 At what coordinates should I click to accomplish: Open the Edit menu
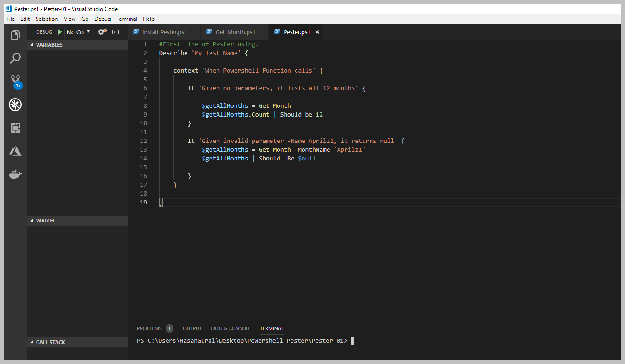click(x=25, y=19)
